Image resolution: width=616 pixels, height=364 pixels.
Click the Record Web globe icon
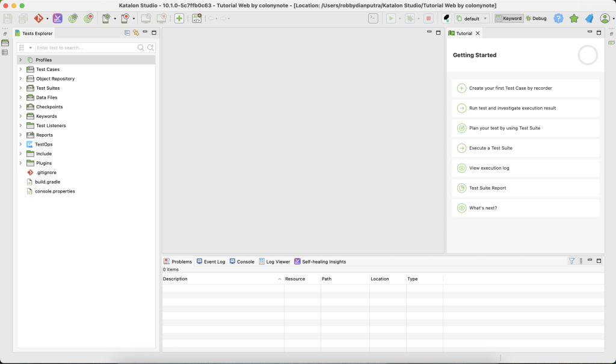click(x=88, y=19)
